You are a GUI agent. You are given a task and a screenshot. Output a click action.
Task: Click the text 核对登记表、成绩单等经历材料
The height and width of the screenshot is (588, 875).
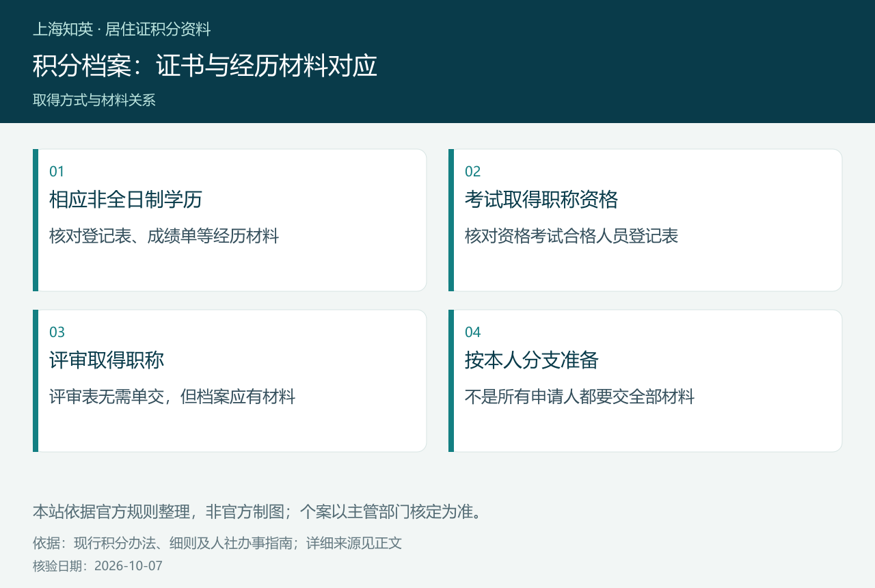point(164,237)
